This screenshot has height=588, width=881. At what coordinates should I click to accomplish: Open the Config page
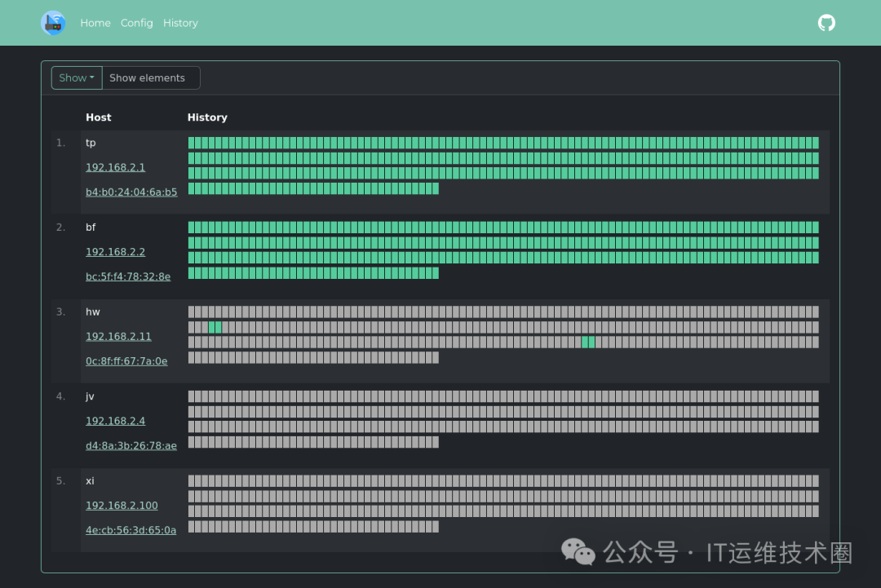tap(136, 23)
